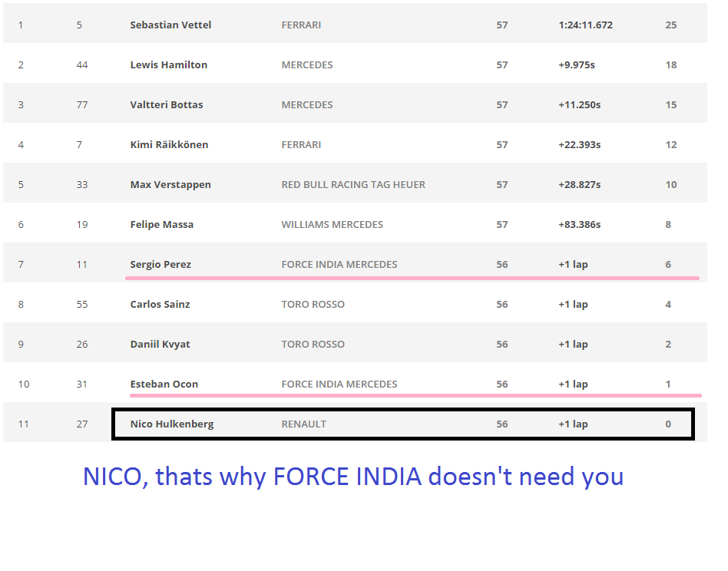Click gap value +9.975s
Screen dimensions: 728x571
576,65
